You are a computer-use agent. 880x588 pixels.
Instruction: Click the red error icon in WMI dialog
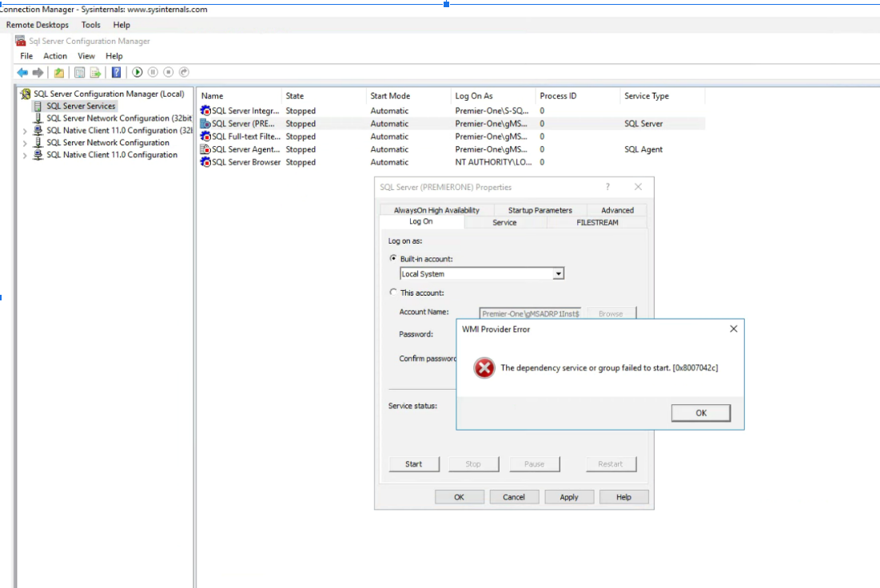click(484, 368)
